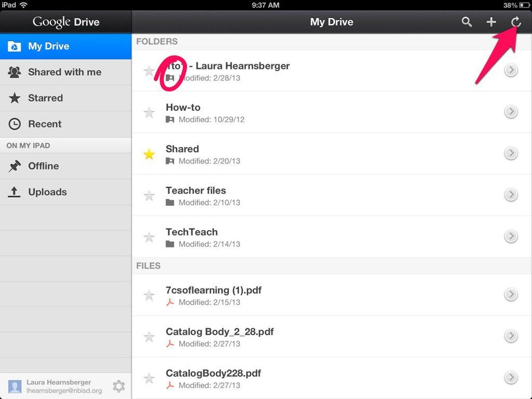Screen dimensions: 532x399
Task: Open the search magnifier in the header
Action: tap(466, 22)
